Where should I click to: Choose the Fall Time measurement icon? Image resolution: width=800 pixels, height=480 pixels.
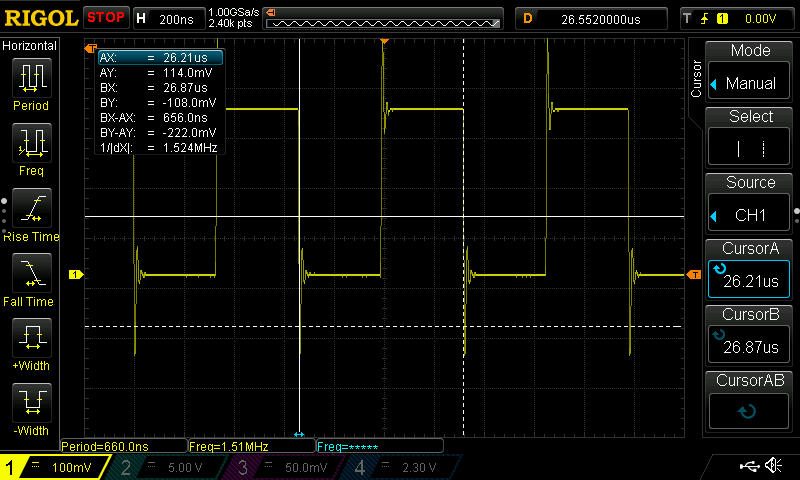pyautogui.click(x=32, y=273)
